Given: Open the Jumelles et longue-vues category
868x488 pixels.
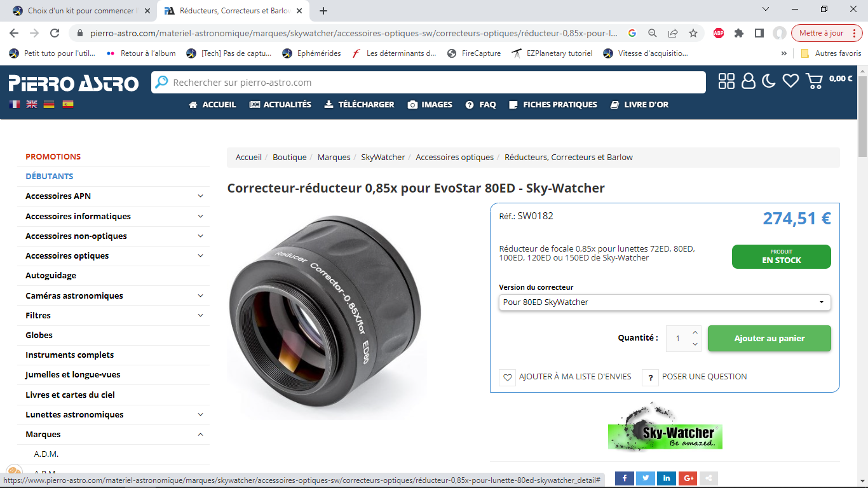Looking at the screenshot, I should (73, 375).
